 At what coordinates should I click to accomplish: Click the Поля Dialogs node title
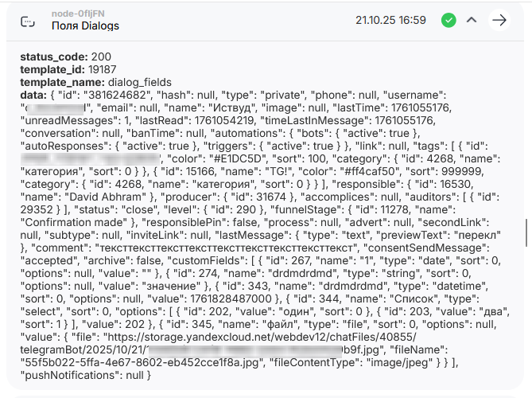85,26
